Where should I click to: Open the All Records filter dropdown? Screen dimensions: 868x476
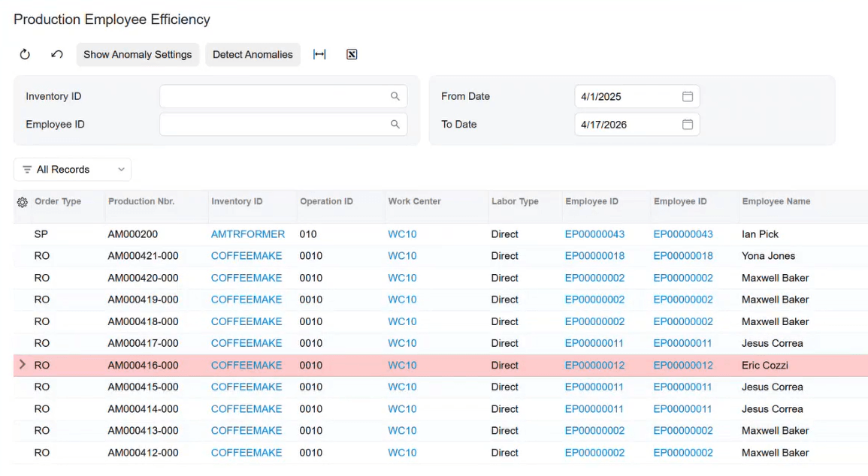[72, 170]
